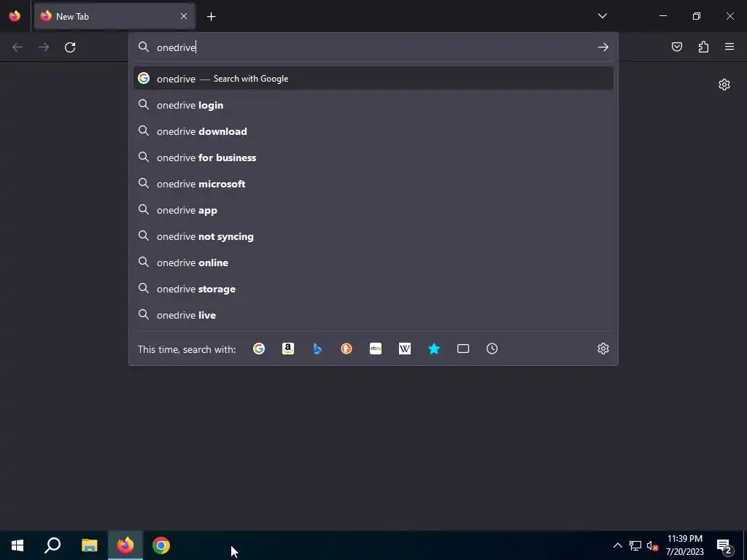Open Windows taskbar search
Screen dimensions: 747x560
(x=53, y=545)
